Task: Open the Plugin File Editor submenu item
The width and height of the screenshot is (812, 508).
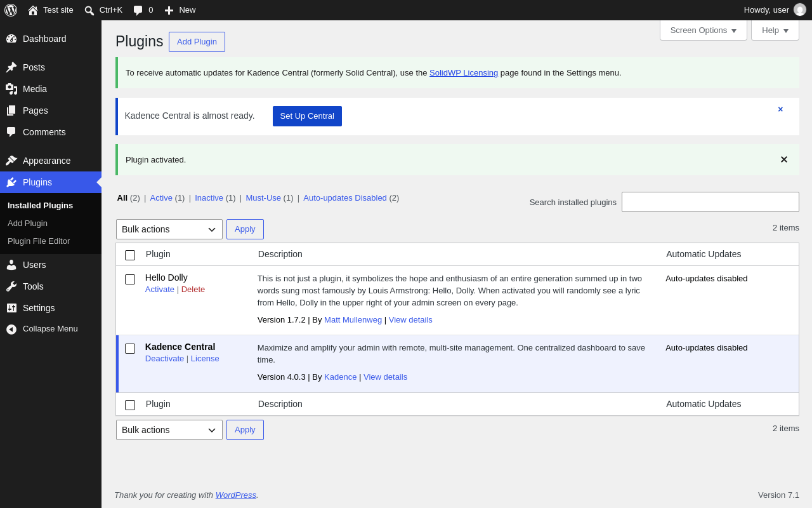Action: [39, 241]
